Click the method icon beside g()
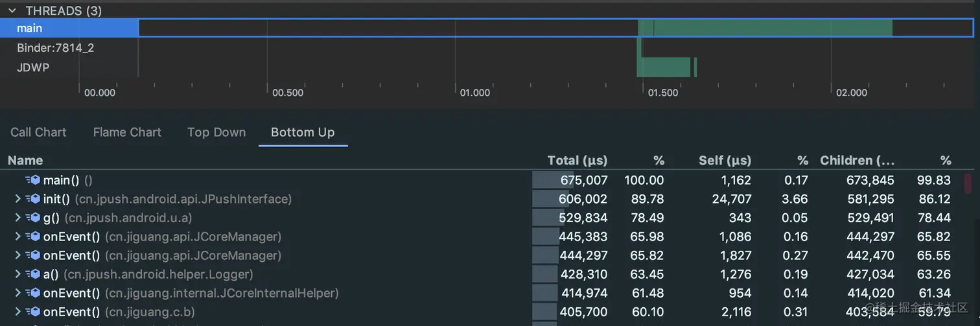The height and width of the screenshot is (326, 980). click(33, 218)
